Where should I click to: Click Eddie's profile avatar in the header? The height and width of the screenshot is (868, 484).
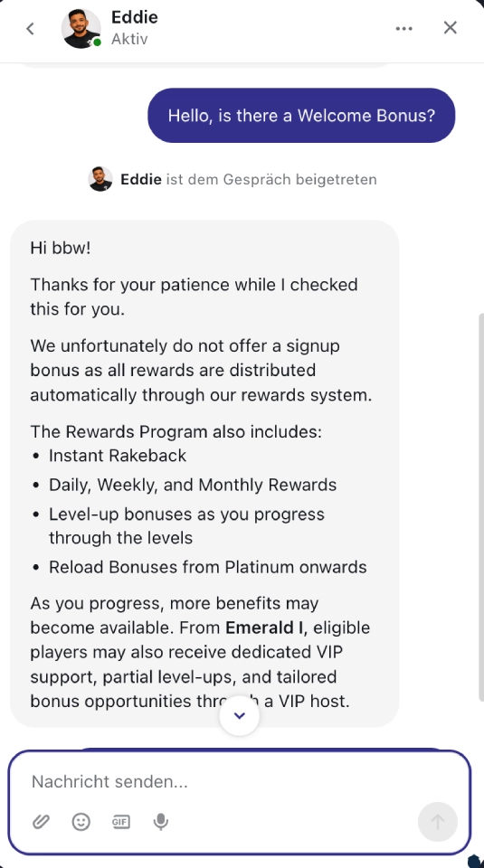point(81,28)
